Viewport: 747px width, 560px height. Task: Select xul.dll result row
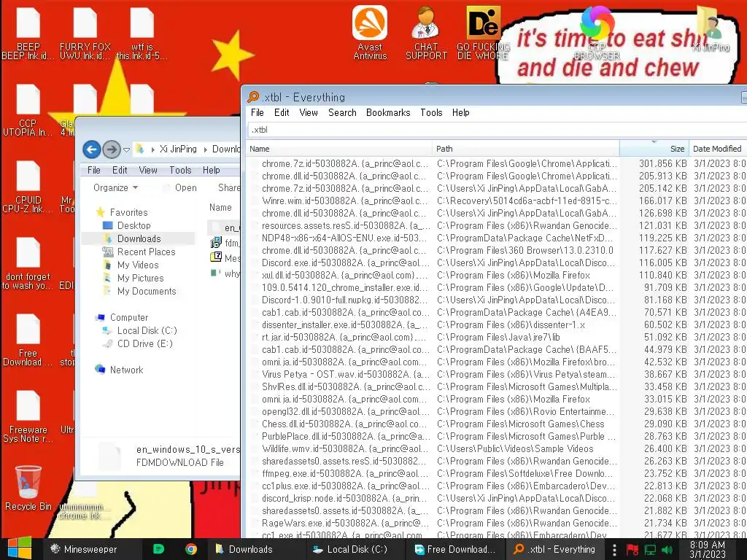click(x=495, y=275)
